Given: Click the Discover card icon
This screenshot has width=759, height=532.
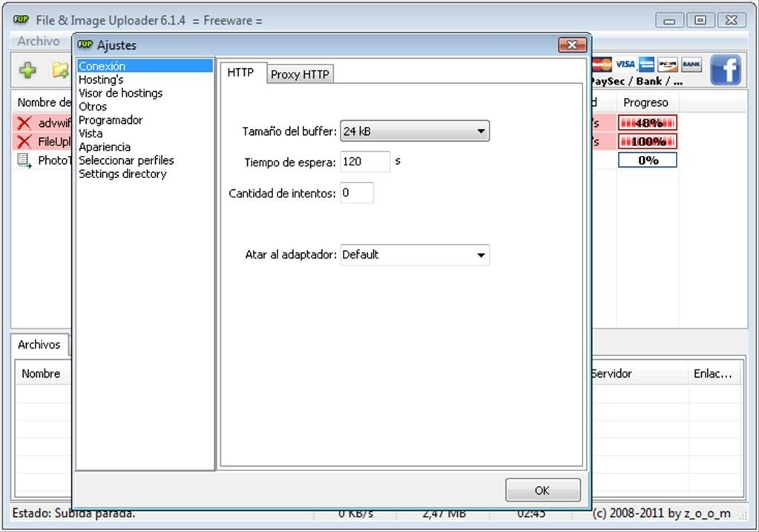Looking at the screenshot, I should [x=668, y=64].
